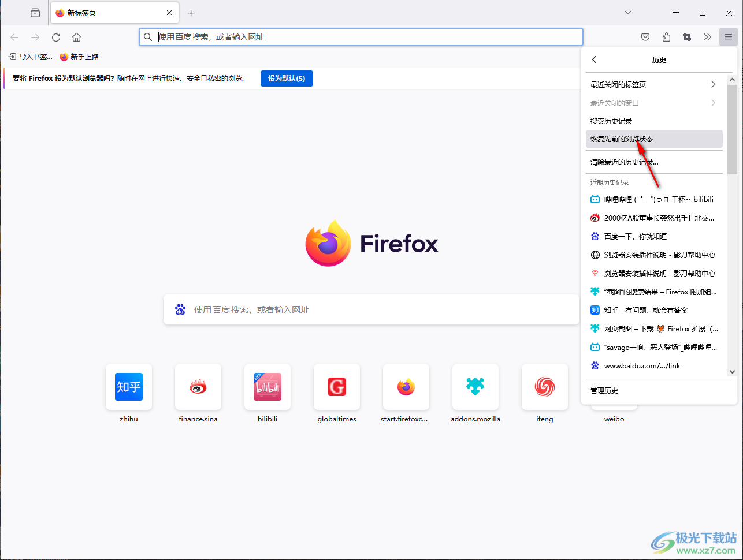Click the forward navigation arrow

tap(35, 37)
